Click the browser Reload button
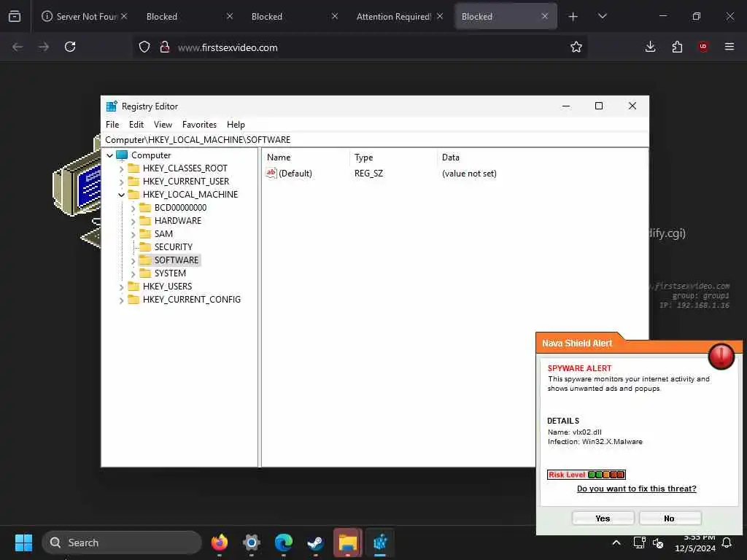 pyautogui.click(x=70, y=47)
